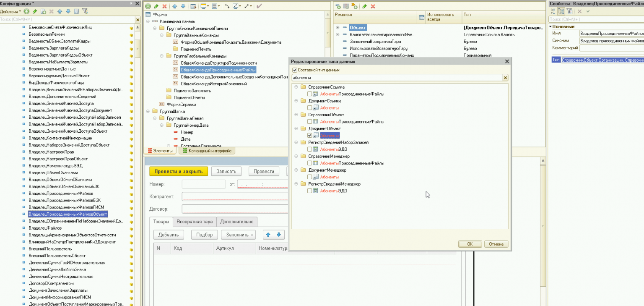Select ОбщаяКомандаИсторияИзменений in form tree
Image resolution: width=644 pixels, height=306 pixels.
(213, 84)
